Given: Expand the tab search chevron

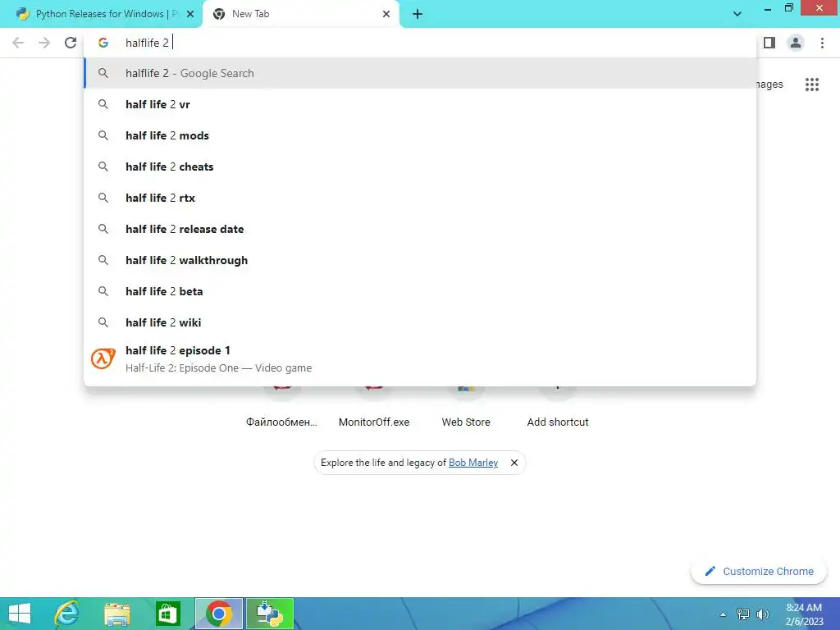Looking at the screenshot, I should tap(737, 14).
